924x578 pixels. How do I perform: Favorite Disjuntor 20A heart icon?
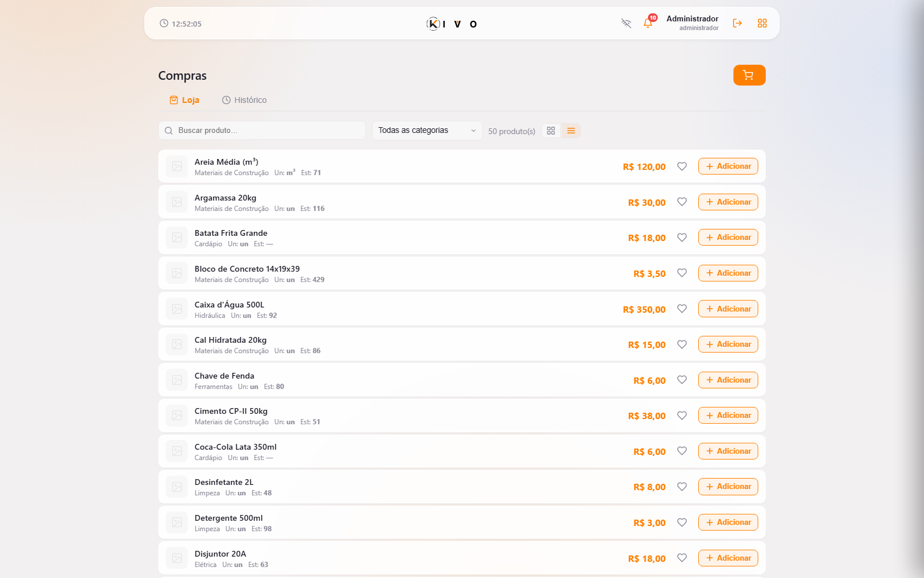[682, 558]
